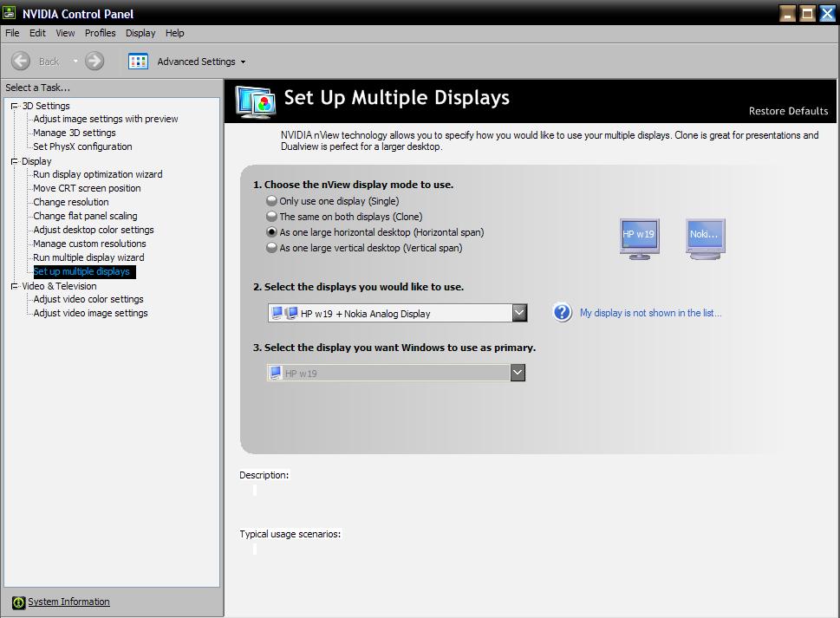Select Set PhysX configuration
Viewport: 840px width, 618px height.
[82, 146]
